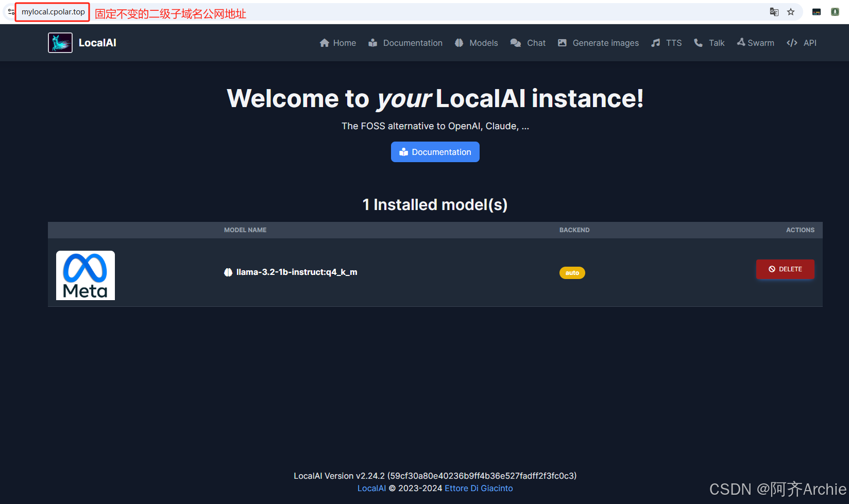The height and width of the screenshot is (504, 849).
Task: Click the BACKEND column header
Action: pyautogui.click(x=574, y=230)
